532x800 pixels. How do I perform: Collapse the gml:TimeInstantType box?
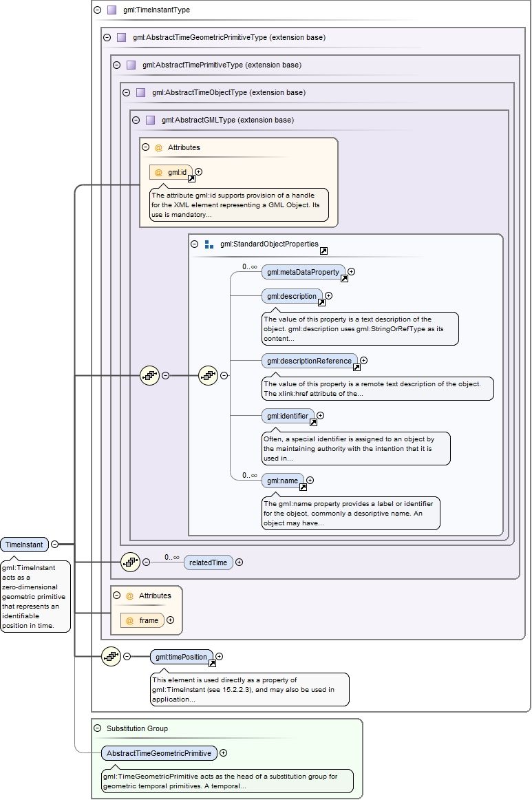97,10
